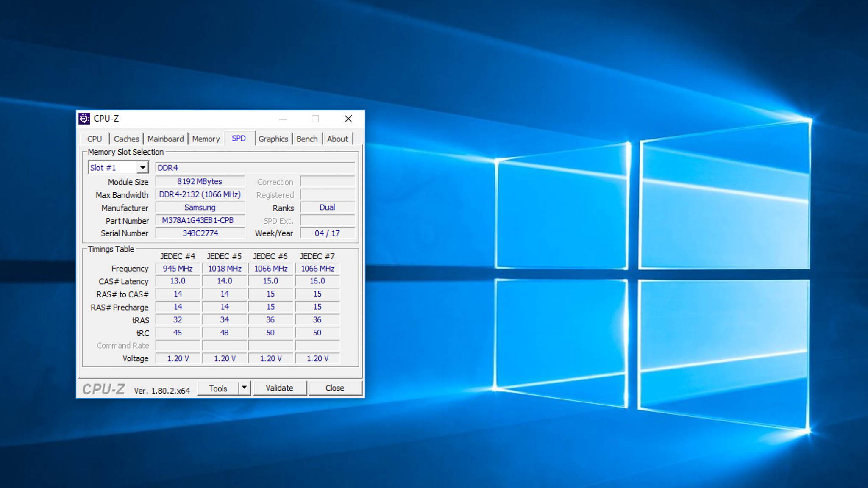868x488 pixels.
Task: Minimize the CPU-Z window
Action: pos(283,119)
